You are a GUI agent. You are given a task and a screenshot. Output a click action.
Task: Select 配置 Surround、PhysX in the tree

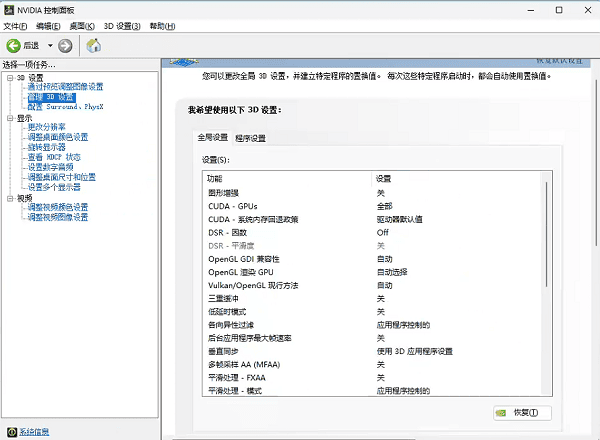65,106
